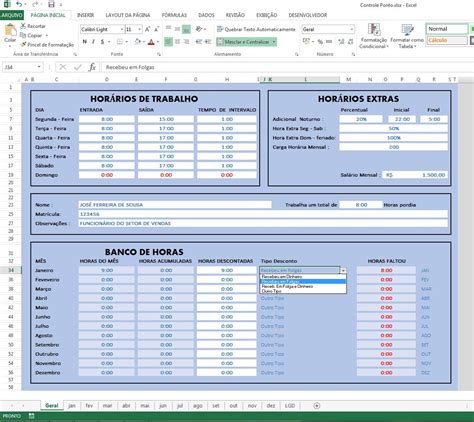Toggle Mesclar e Centralizar merge
This screenshot has width=474, height=422.
(243, 42)
